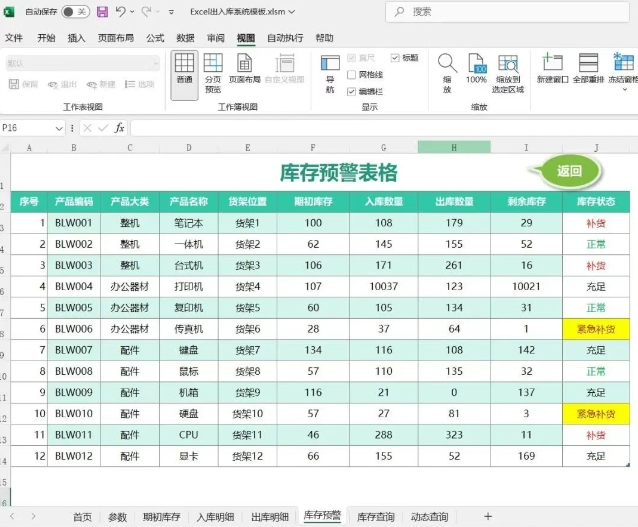Open the 审阅 ribbon tab
The image size is (638, 527).
216,38
